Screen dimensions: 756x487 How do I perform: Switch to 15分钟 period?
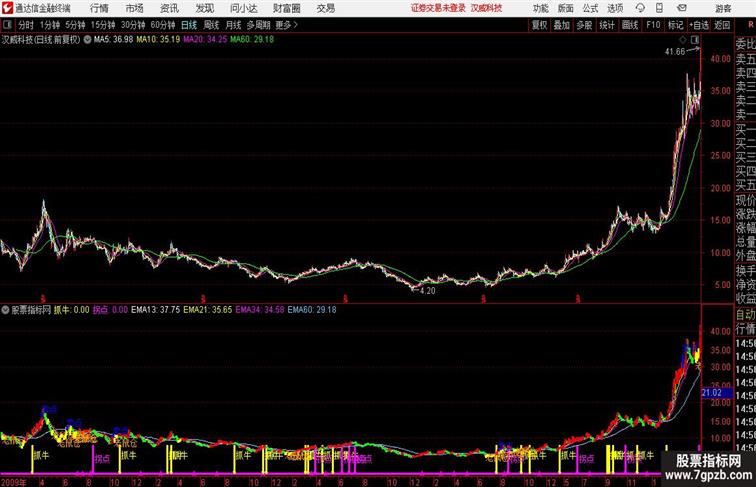(103, 25)
